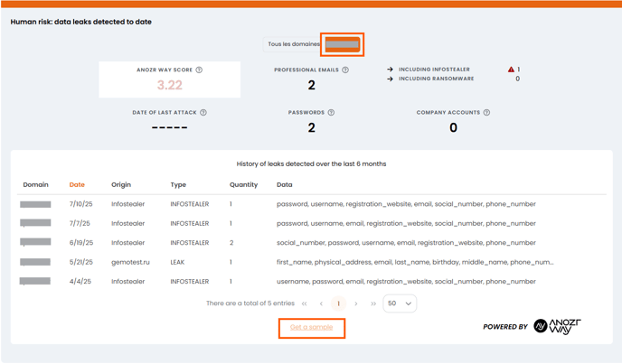This screenshot has width=622, height=364.
Task: Click the Get a sample link
Action: coord(311,327)
